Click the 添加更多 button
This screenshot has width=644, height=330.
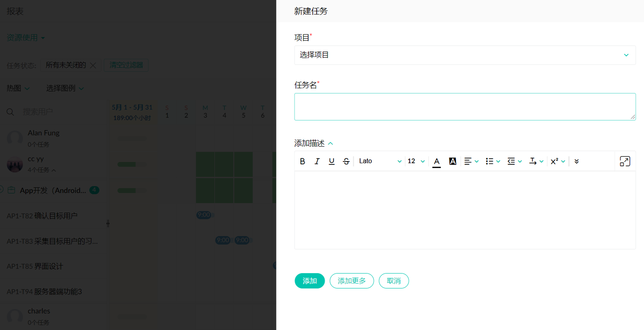351,281
